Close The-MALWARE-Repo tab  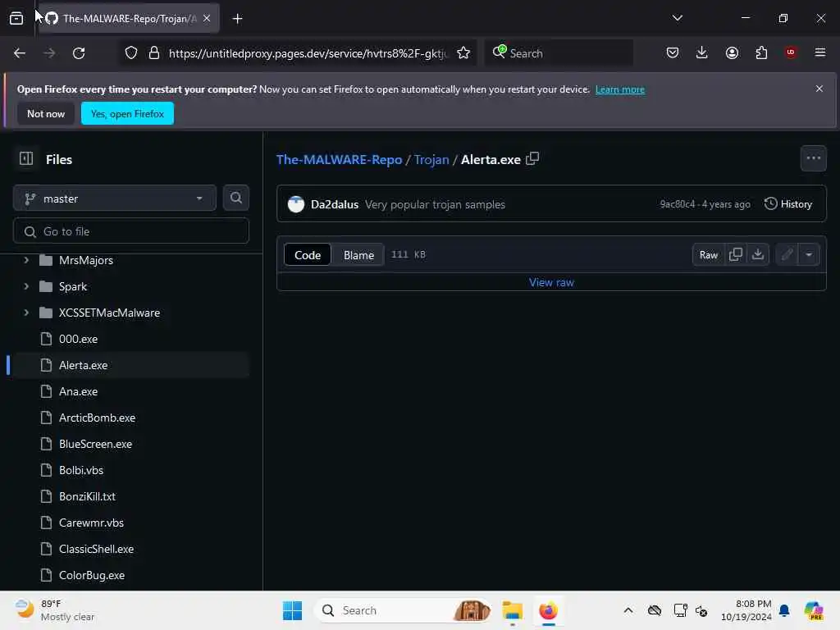pos(207,18)
